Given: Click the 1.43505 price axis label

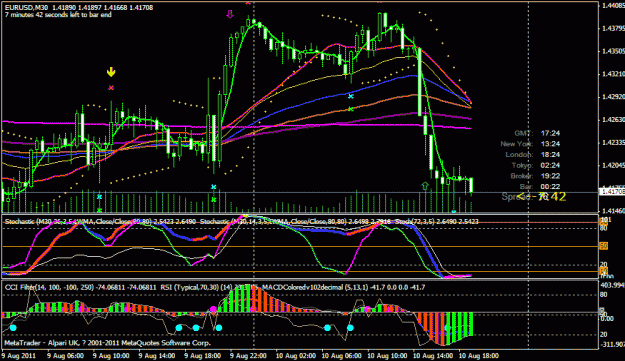Looking at the screenshot, I should click(x=613, y=51).
